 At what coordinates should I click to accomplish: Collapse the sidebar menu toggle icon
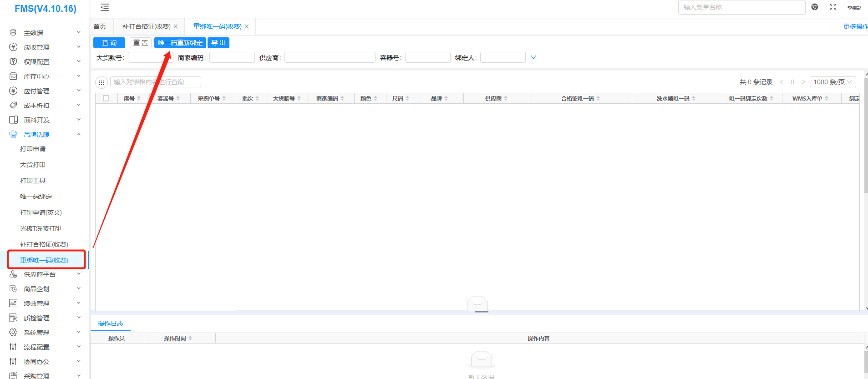(x=105, y=7)
